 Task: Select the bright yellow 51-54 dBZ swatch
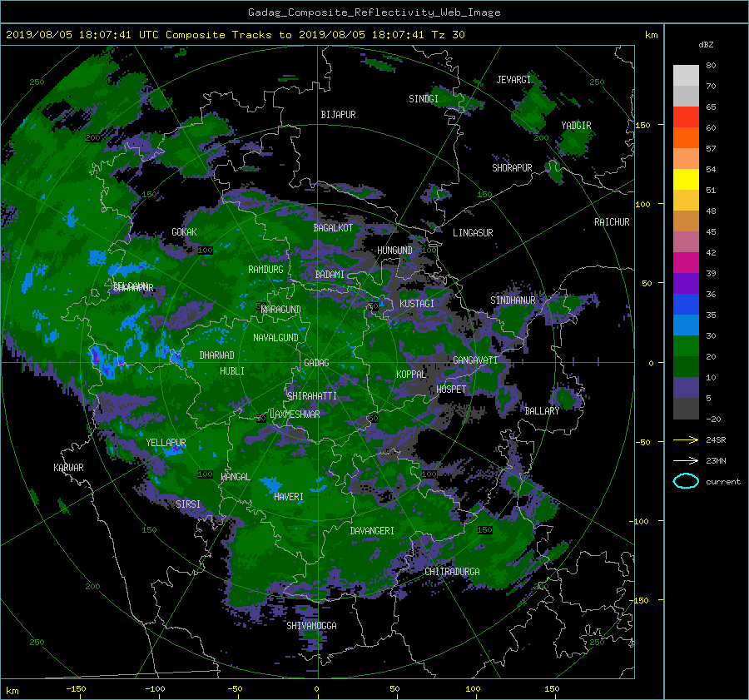coord(686,180)
